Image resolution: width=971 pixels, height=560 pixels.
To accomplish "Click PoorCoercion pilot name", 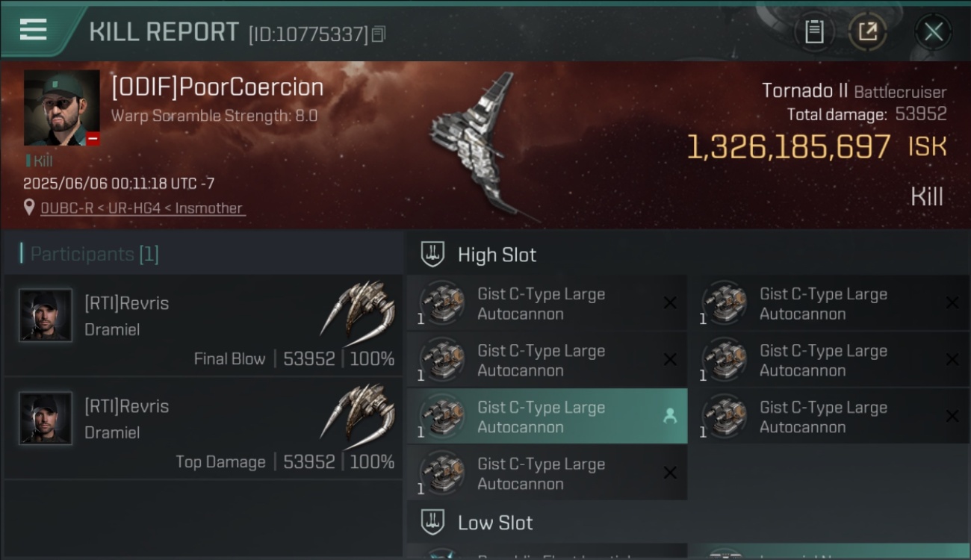I will [217, 87].
